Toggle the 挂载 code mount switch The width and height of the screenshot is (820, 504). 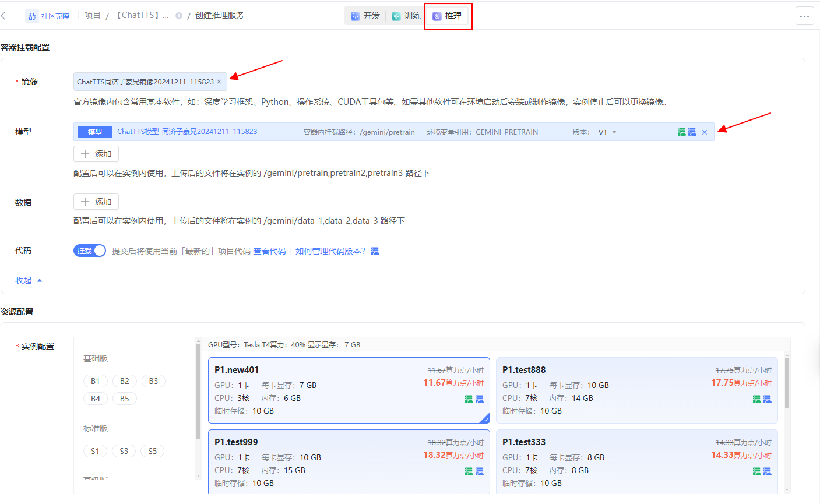[90, 251]
